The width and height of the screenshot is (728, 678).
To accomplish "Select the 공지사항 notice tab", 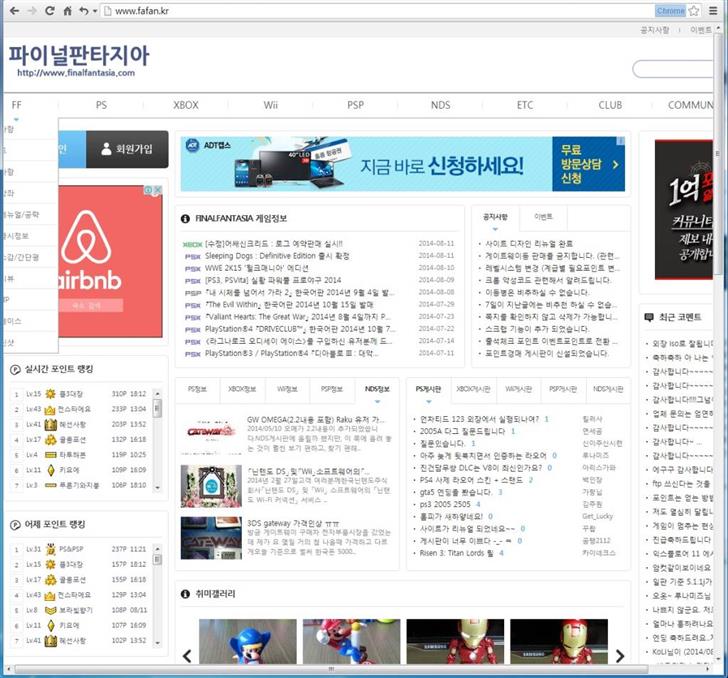I will point(495,217).
